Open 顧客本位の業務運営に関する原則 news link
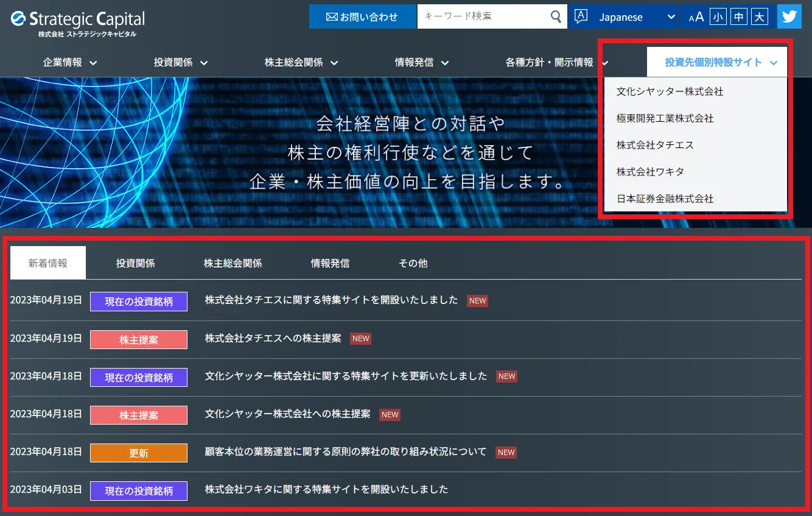This screenshot has width=812, height=516. 346,451
